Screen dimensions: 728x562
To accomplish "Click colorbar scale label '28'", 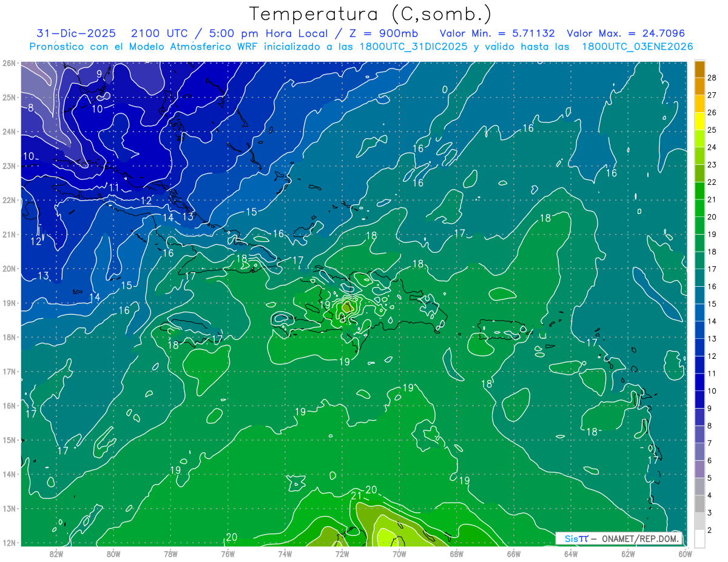I will coord(712,78).
